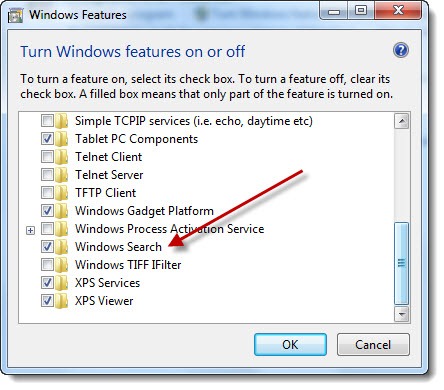Enable the Telnet Server checkbox
Viewport: 444px width, 390px height.
tap(47, 175)
